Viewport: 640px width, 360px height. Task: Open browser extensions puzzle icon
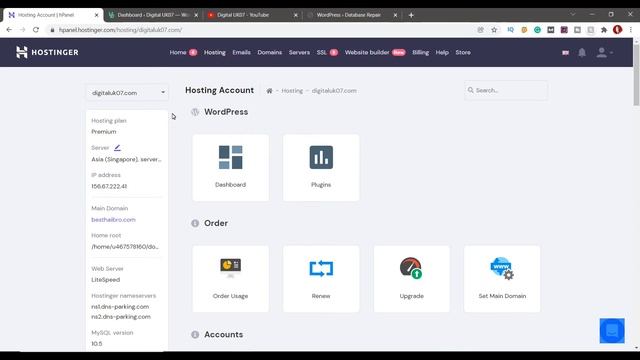pos(604,30)
